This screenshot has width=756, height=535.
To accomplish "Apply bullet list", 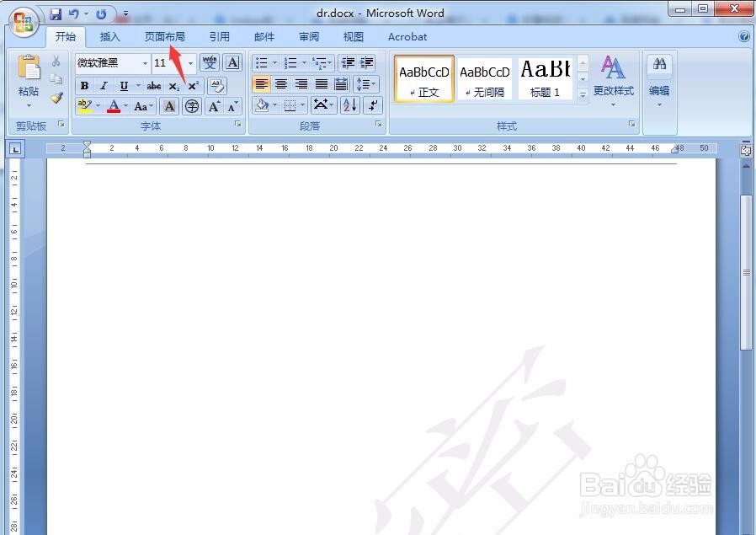I will (x=261, y=62).
